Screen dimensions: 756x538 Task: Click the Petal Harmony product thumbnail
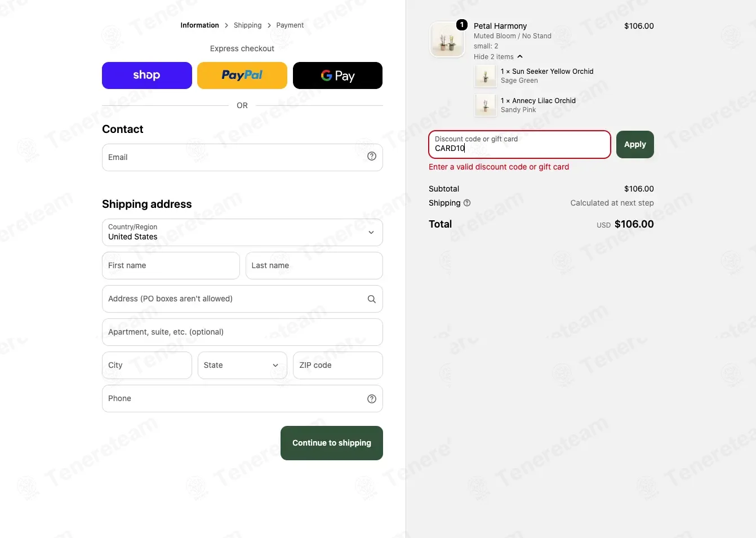point(447,40)
